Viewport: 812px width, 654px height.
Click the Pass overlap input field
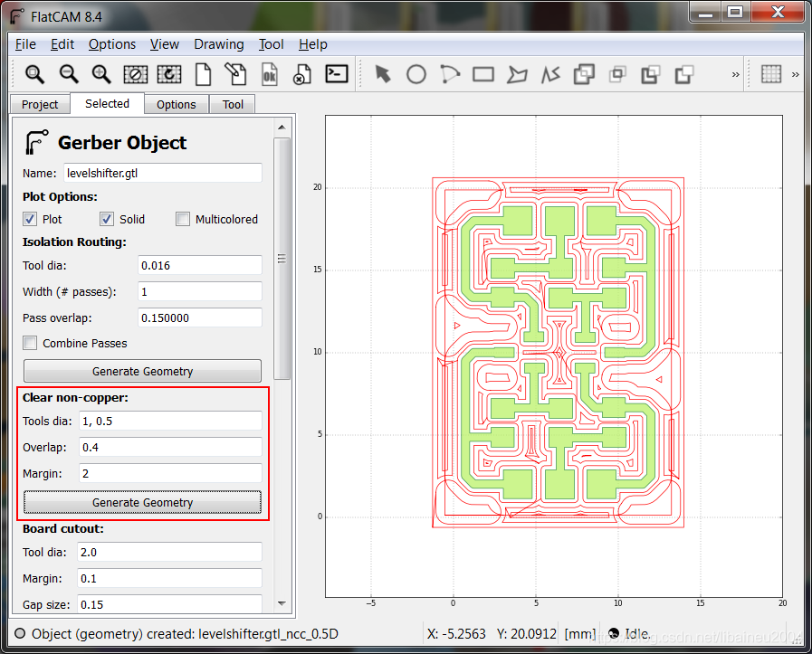click(x=200, y=318)
